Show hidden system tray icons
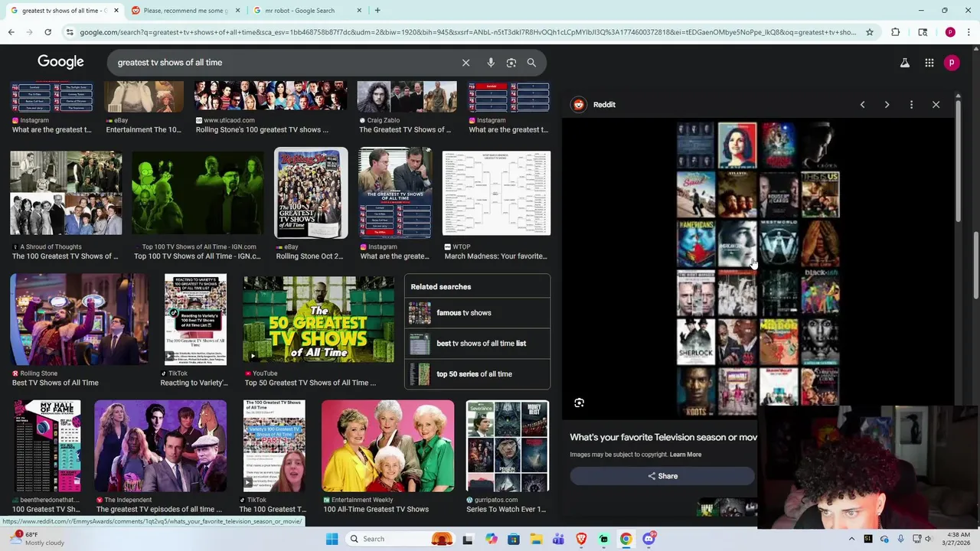 pos(851,539)
